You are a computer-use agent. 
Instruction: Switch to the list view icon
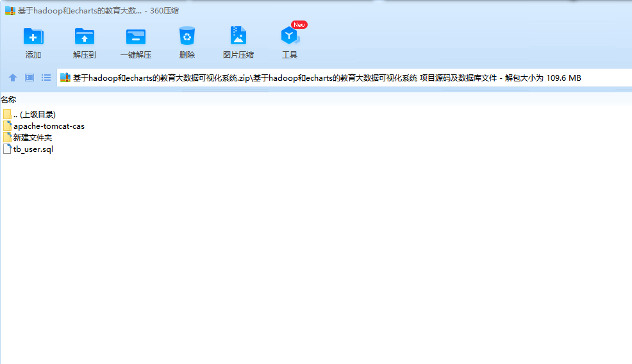pos(46,78)
